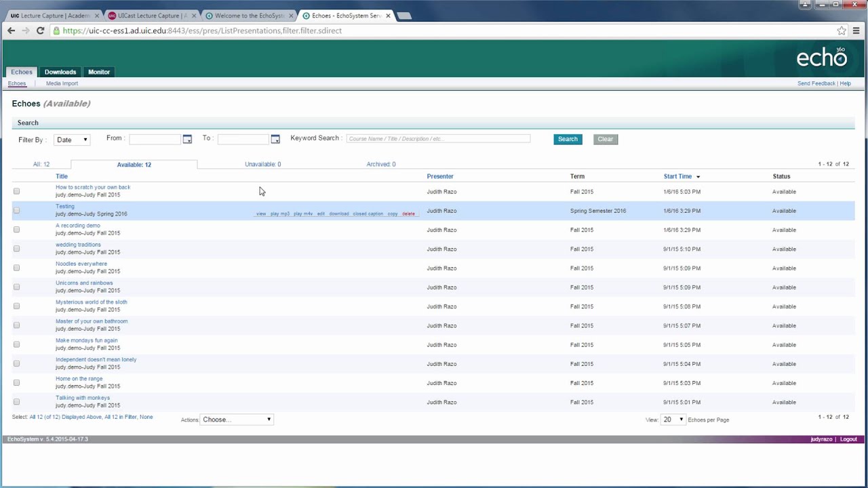
Task: Open the Home on the range echo
Action: pos(79,379)
